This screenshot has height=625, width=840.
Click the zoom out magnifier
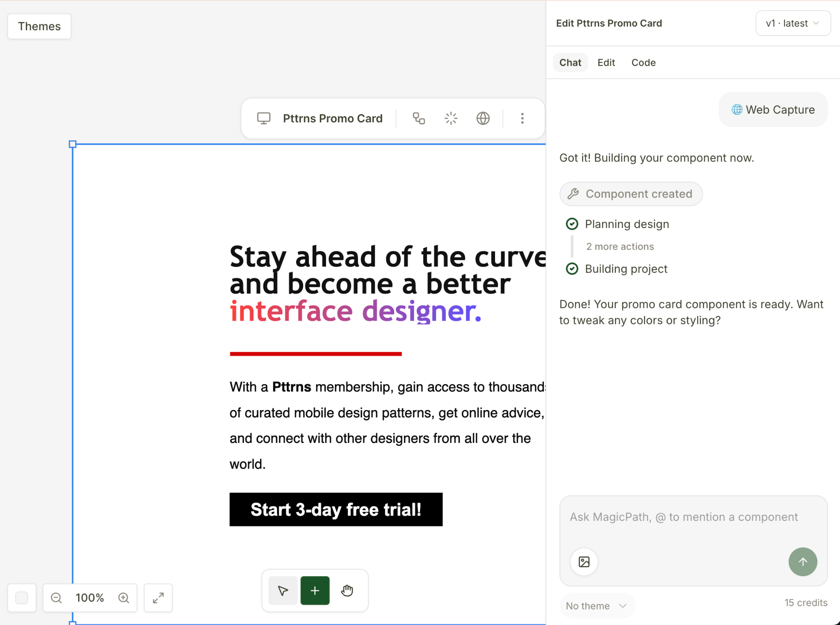pos(56,598)
